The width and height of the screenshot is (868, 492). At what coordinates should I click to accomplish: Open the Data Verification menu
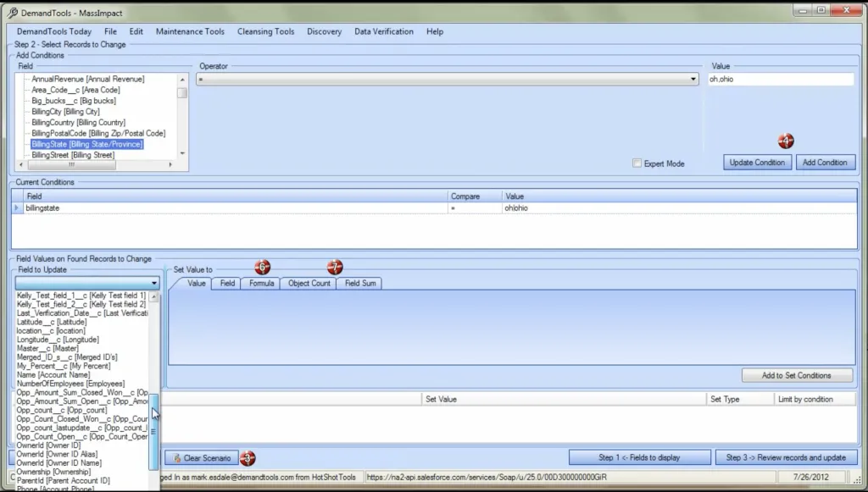384,31
